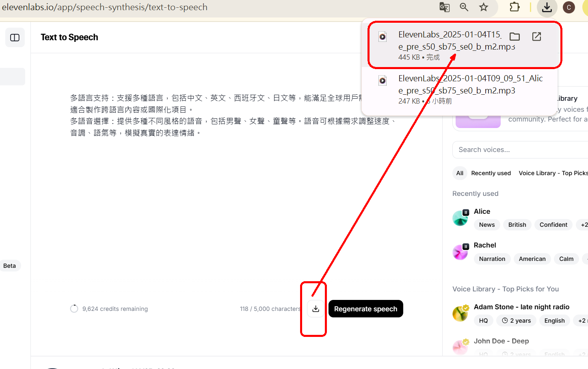Image resolution: width=588 pixels, height=369 pixels.
Task: Pause Alice voice preview
Action: pyautogui.click(x=466, y=212)
